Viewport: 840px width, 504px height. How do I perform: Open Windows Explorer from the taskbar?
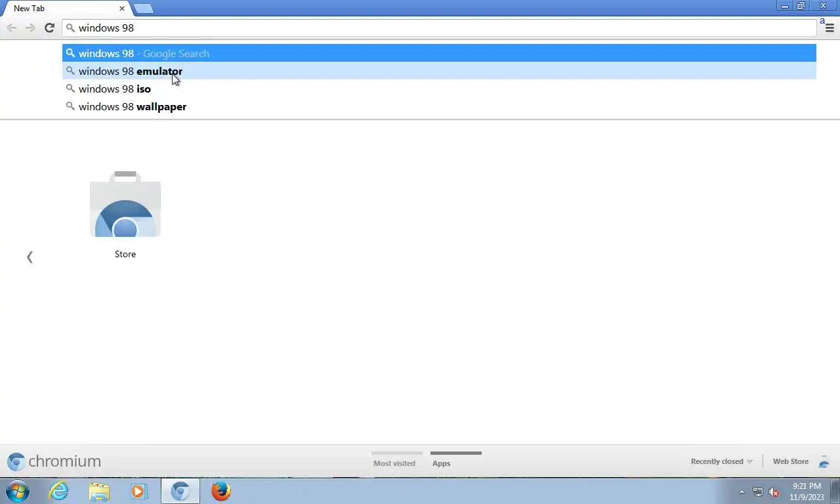coord(99,491)
